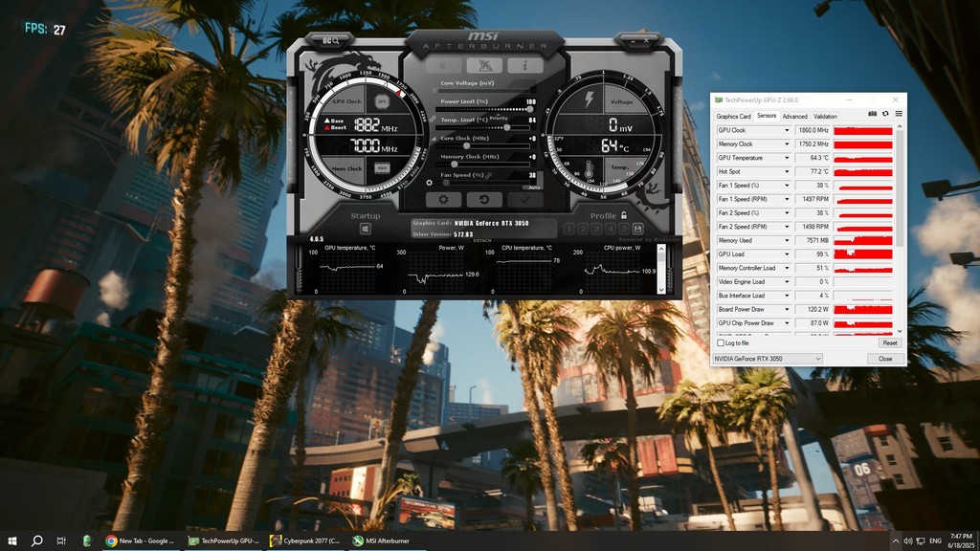Image resolution: width=980 pixels, height=551 pixels.
Task: Open the Memory Clock sensor dropdown
Action: (787, 144)
